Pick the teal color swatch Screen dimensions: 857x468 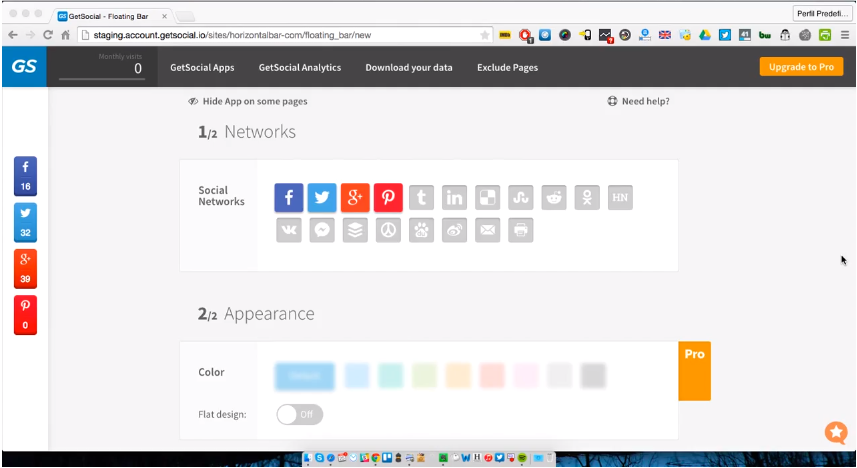pyautogui.click(x=391, y=376)
